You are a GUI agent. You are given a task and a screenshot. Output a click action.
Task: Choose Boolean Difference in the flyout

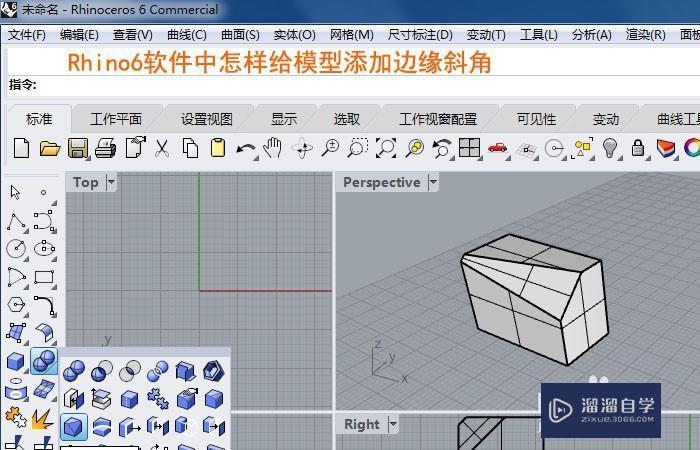pyautogui.click(x=102, y=371)
